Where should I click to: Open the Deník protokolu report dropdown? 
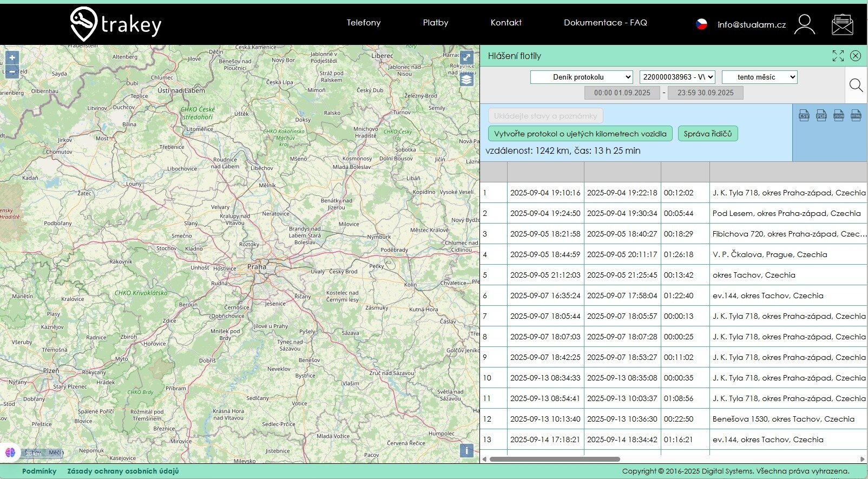coord(581,77)
